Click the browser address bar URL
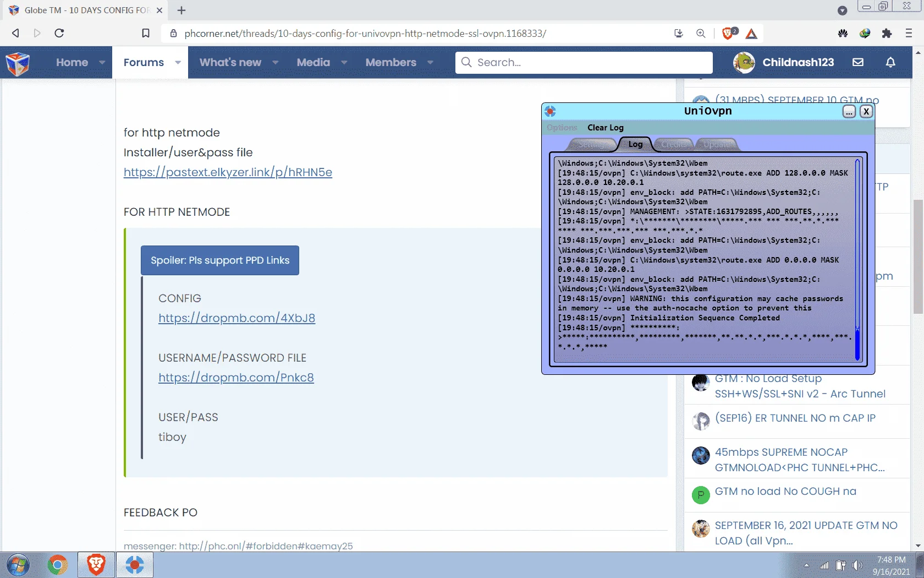924x578 pixels. [x=365, y=34]
